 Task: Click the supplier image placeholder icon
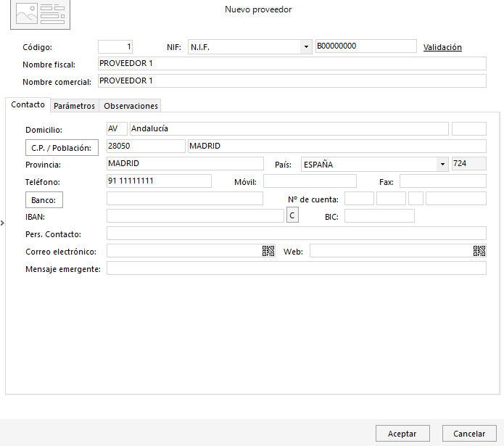pos(40,14)
